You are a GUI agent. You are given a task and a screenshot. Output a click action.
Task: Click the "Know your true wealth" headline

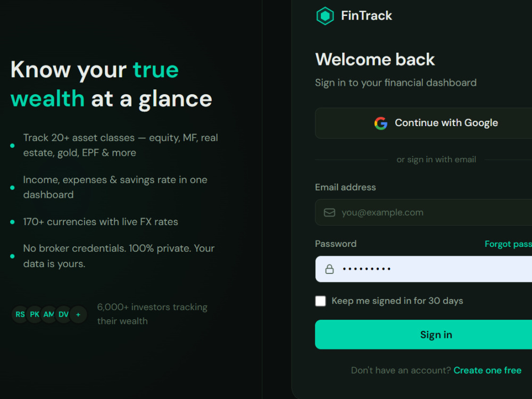click(x=111, y=84)
